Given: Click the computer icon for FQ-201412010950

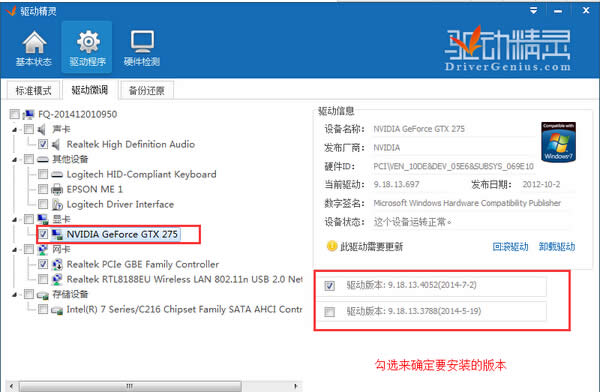Looking at the screenshot, I should (28, 114).
